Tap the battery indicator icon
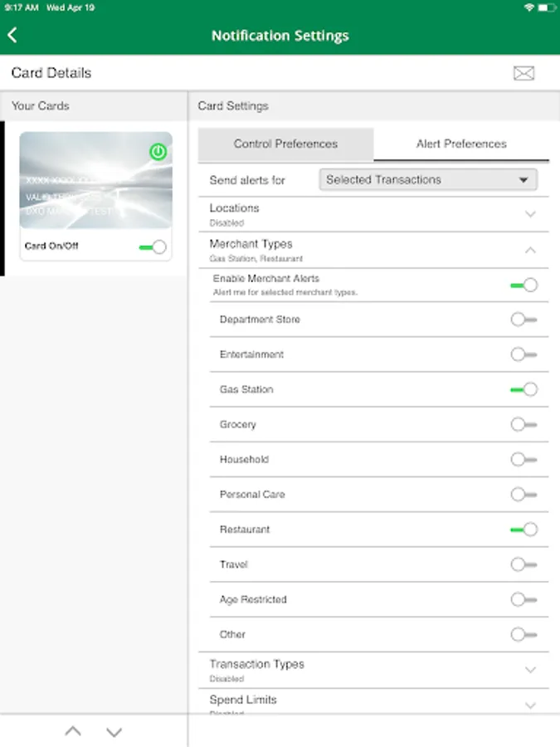This screenshot has height=747, width=560. [547, 7]
